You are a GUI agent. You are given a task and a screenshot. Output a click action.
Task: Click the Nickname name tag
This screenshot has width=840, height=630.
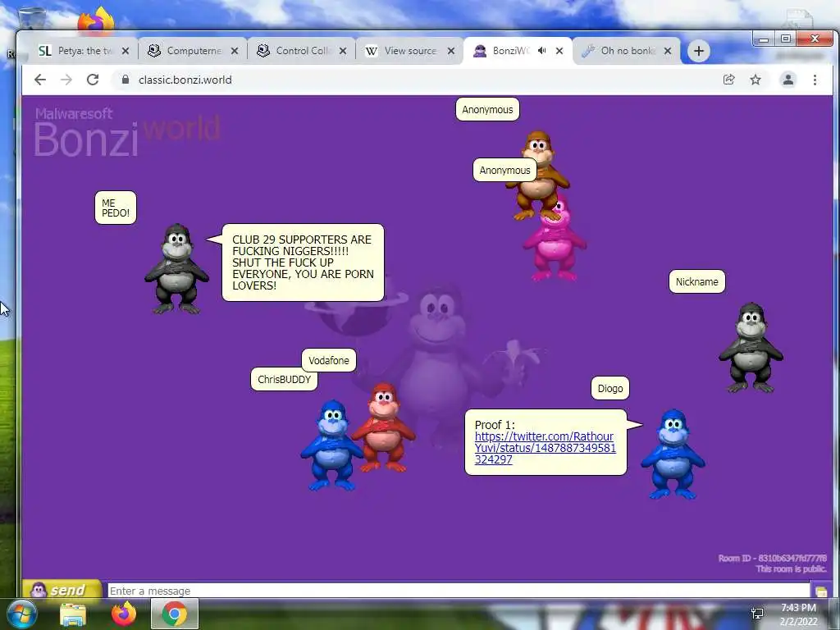[697, 282]
